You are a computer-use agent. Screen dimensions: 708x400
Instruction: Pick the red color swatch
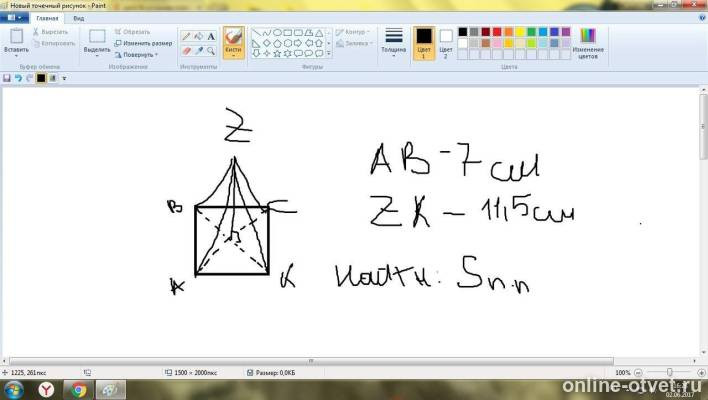[x=497, y=32]
